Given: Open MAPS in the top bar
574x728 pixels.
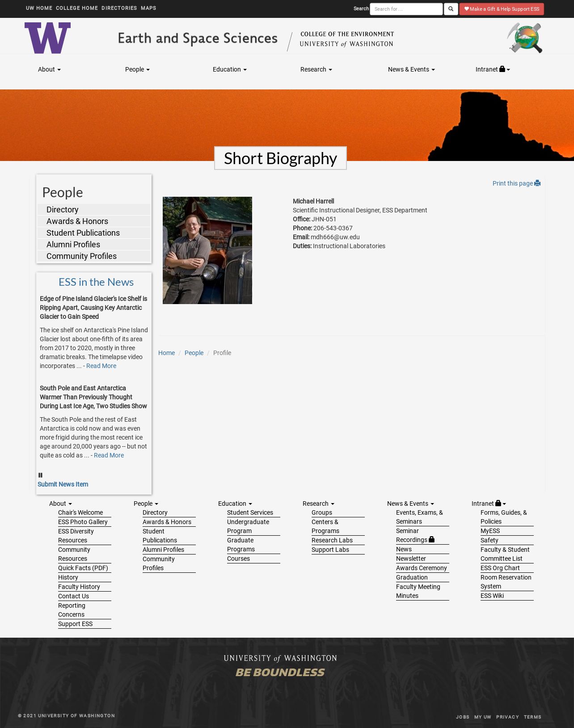Looking at the screenshot, I should (x=148, y=8).
